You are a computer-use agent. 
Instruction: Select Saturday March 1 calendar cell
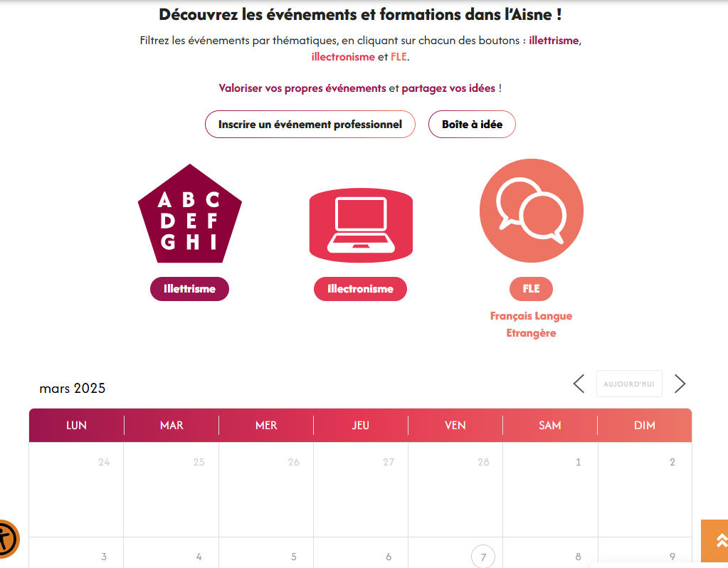click(x=550, y=490)
